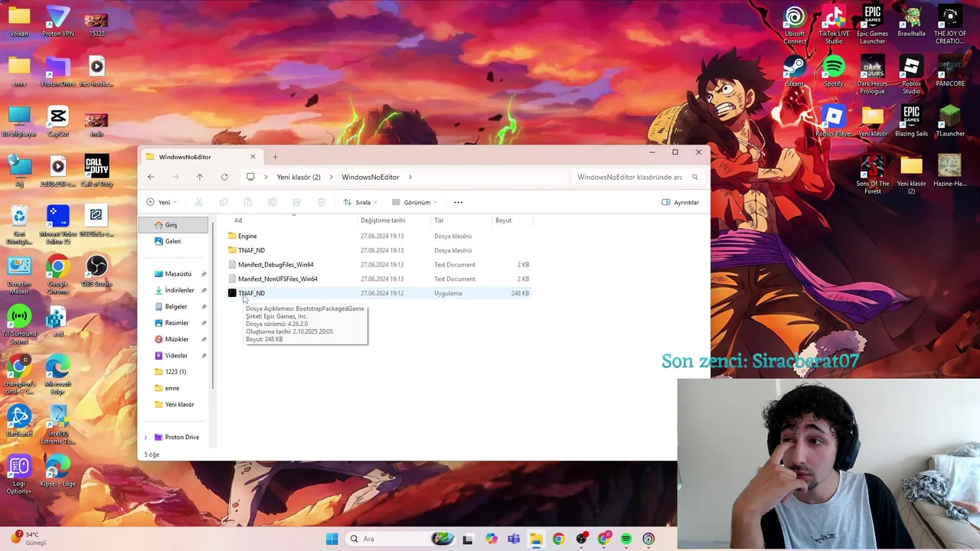Open Proton VPN desktop icon
Image resolution: width=980 pixels, height=551 pixels.
pyautogui.click(x=57, y=21)
